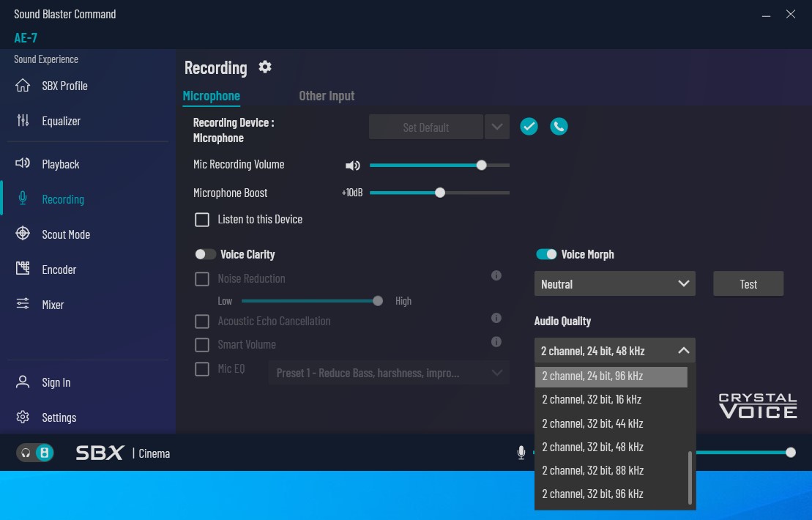Click the Mixer icon in sidebar
The image size is (812, 520).
(23, 303)
